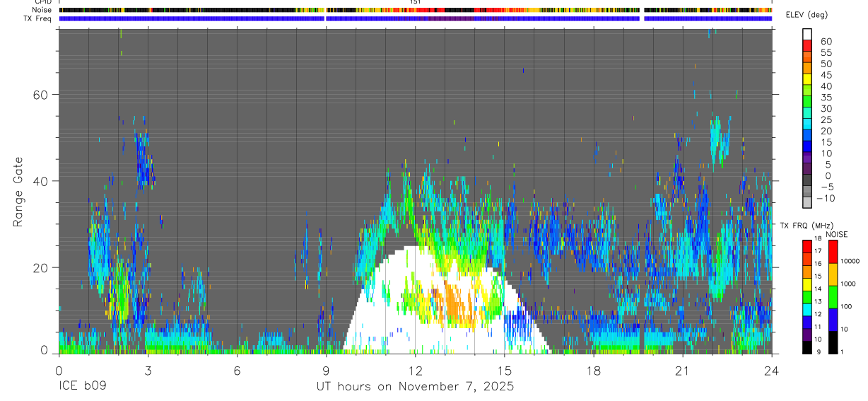This screenshot has height=401, width=868.
Task: Click the Noise color strip at top
Action: coord(416,10)
